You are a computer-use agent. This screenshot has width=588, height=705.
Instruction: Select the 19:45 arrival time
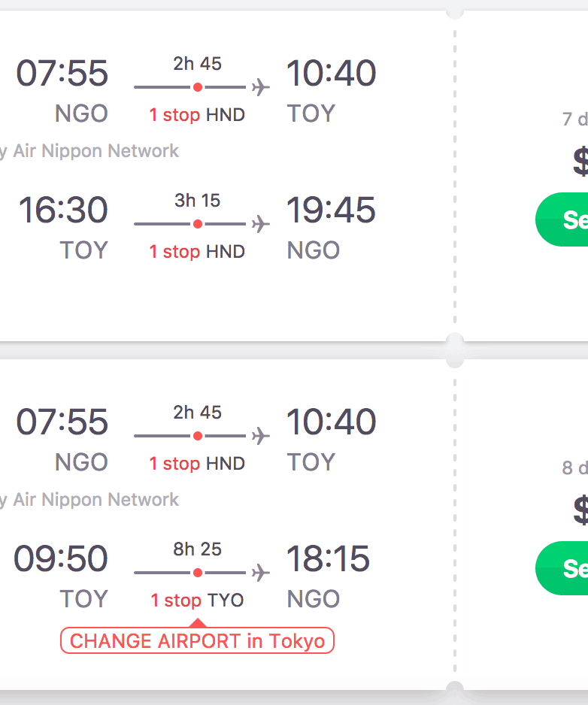pyautogui.click(x=331, y=210)
